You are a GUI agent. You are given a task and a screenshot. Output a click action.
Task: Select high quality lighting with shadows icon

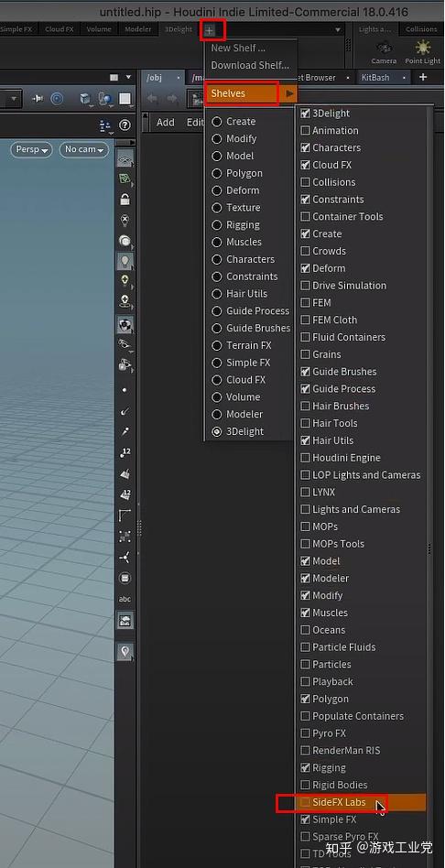coord(125,302)
